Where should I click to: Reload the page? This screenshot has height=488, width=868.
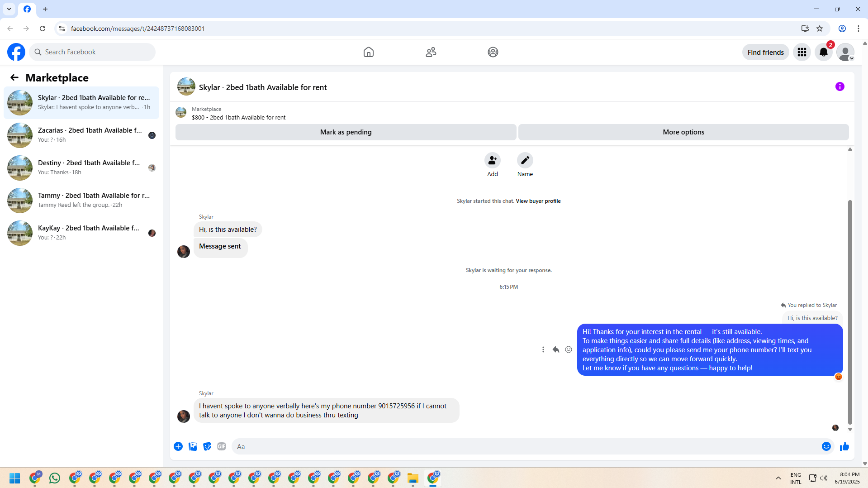43,29
